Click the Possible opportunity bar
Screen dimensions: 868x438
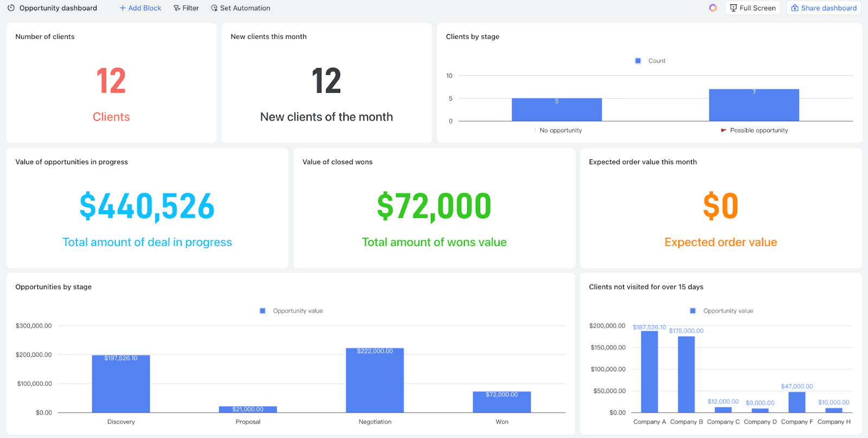click(754, 105)
